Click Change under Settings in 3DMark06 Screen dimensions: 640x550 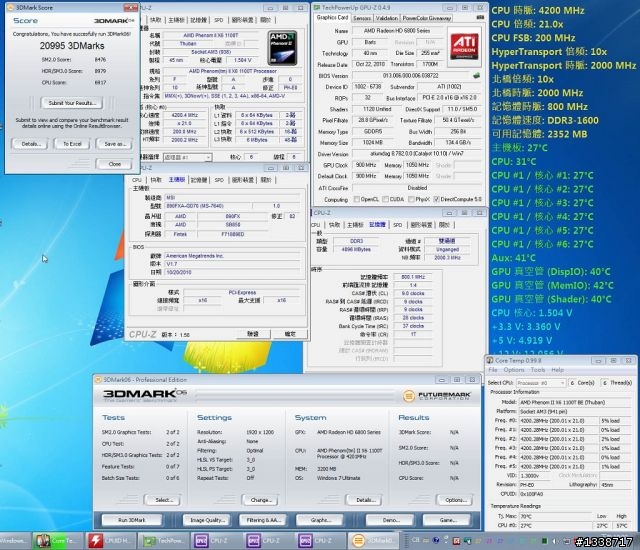click(260, 500)
